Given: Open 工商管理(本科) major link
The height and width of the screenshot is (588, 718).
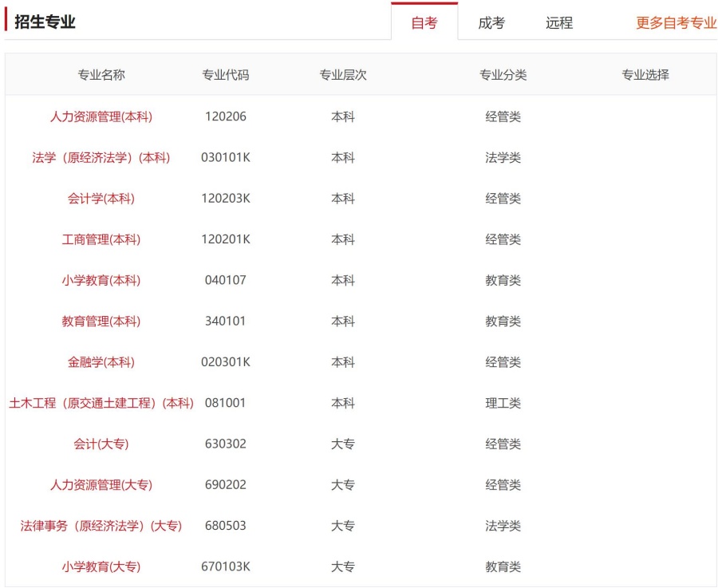Looking at the screenshot, I should 101,239.
